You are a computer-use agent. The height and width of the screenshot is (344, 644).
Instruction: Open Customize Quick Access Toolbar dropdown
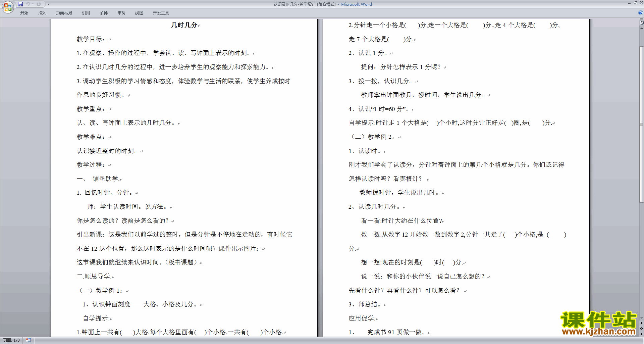48,4
